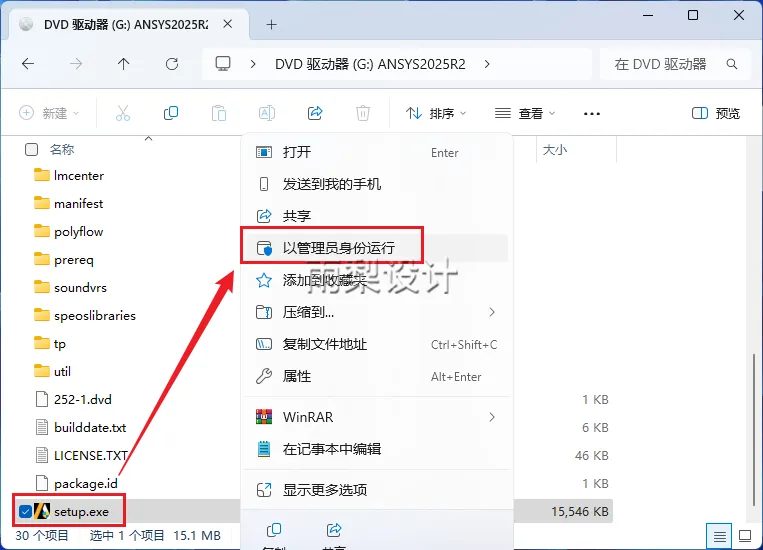Viewport: 763px width, 550px height.
Task: Choose 显示更多选项 in context menu
Action: [377, 490]
